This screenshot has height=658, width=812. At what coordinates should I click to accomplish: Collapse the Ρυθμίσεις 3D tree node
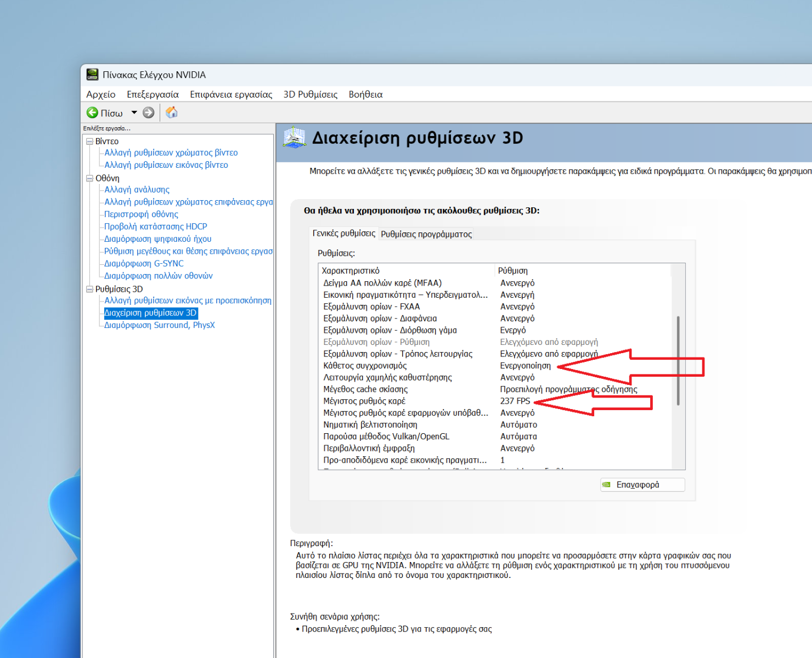tap(89, 289)
